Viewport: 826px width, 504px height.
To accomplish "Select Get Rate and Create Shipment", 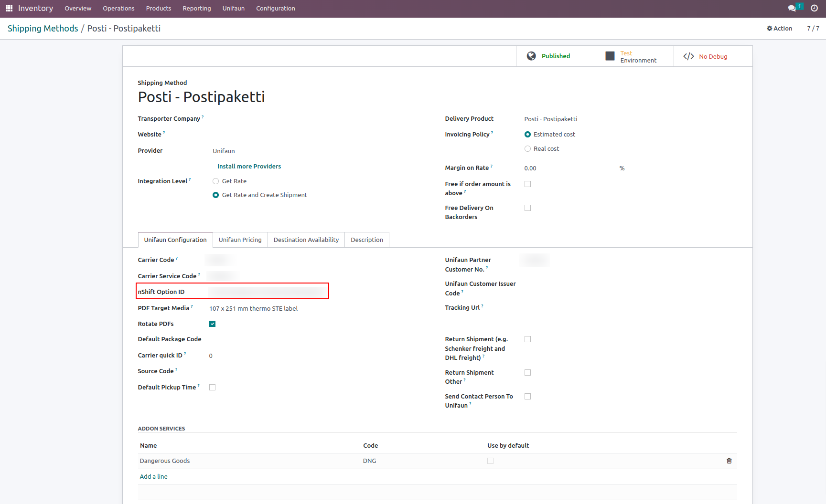I will pyautogui.click(x=216, y=195).
